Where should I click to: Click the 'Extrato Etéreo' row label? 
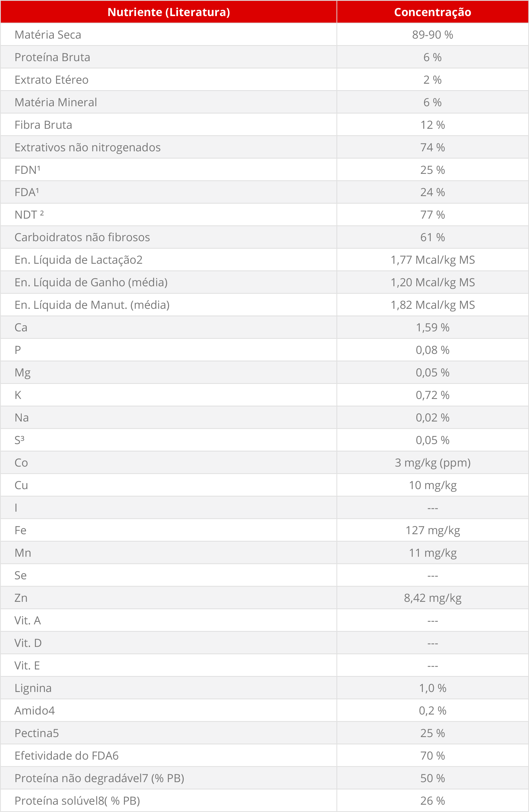point(52,80)
